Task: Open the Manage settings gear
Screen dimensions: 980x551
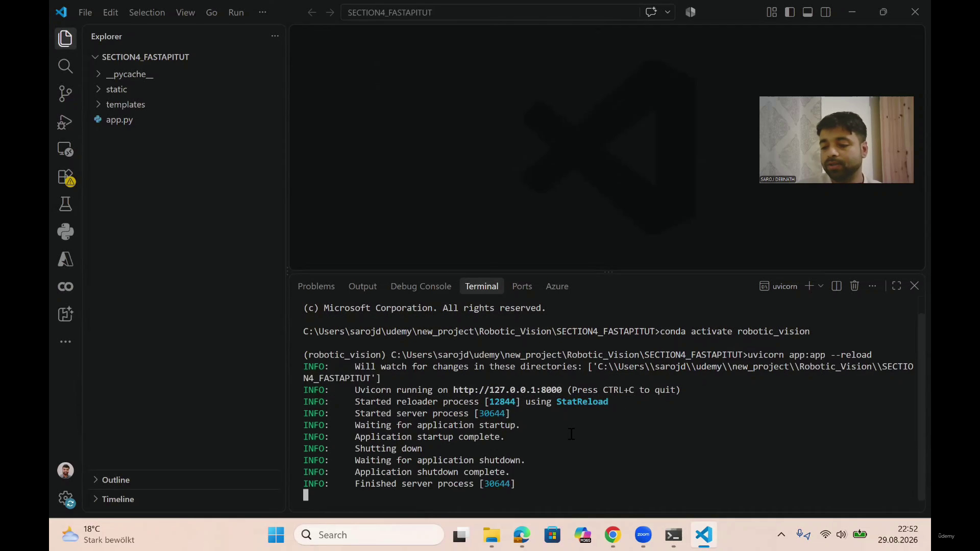Action: [x=65, y=498]
